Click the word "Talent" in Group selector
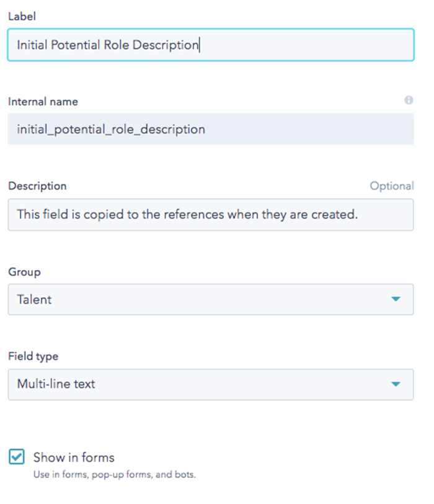This screenshot has height=504, width=434. 34,300
